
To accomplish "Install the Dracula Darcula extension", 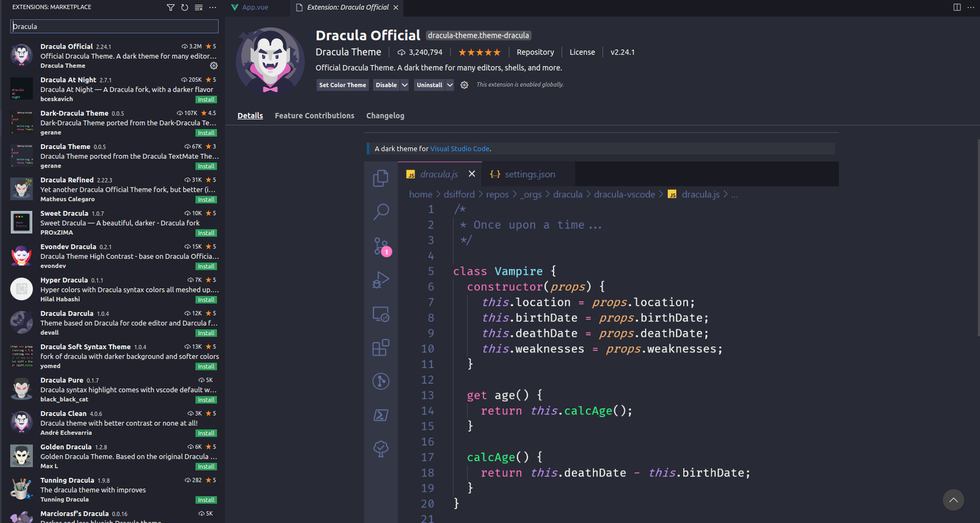I will (x=206, y=333).
